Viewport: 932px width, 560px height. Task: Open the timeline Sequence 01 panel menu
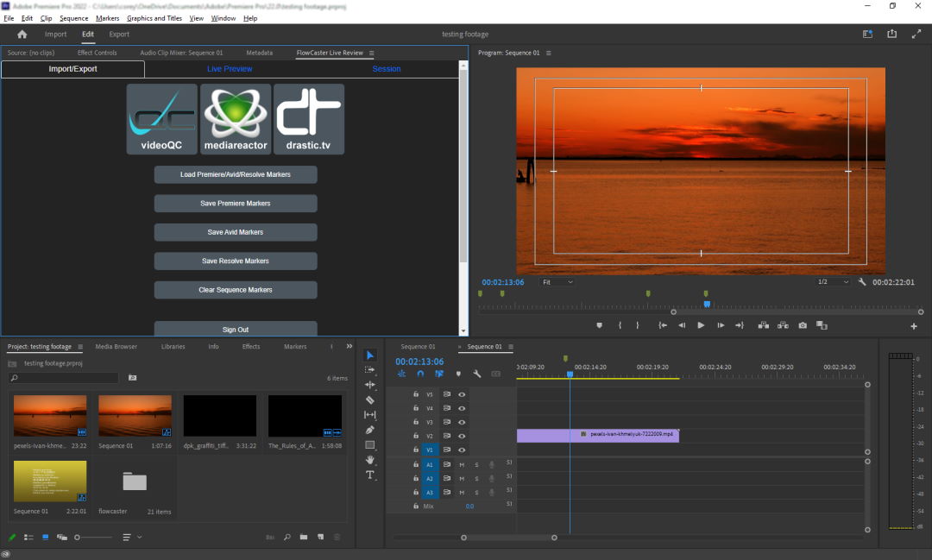pyautogui.click(x=511, y=347)
